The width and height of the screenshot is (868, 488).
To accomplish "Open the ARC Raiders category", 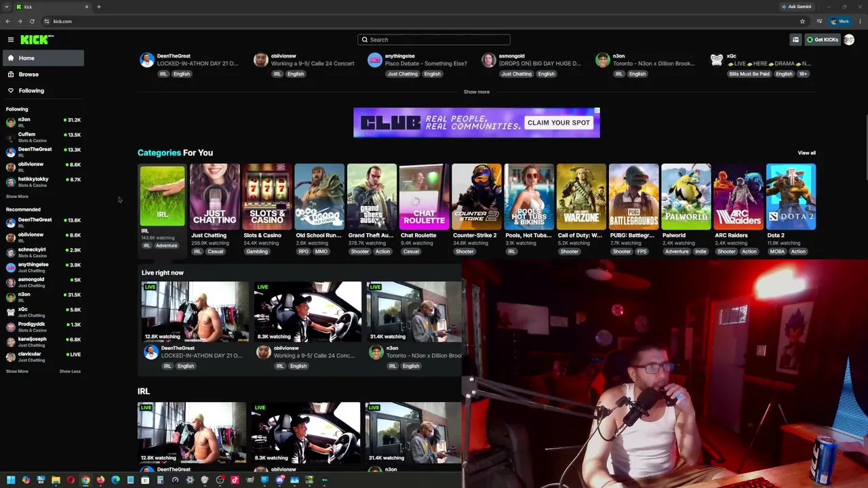I will 738,197.
